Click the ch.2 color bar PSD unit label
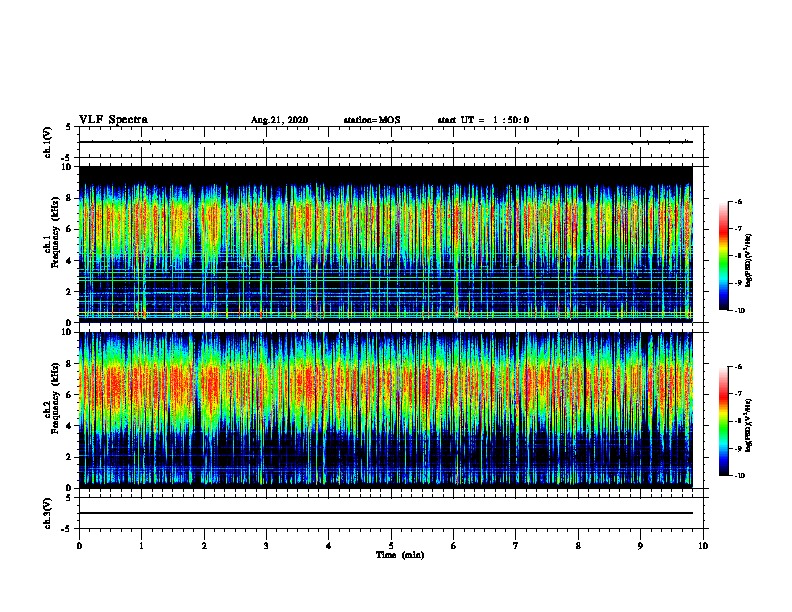This screenshot has height=612, width=792. [x=749, y=425]
